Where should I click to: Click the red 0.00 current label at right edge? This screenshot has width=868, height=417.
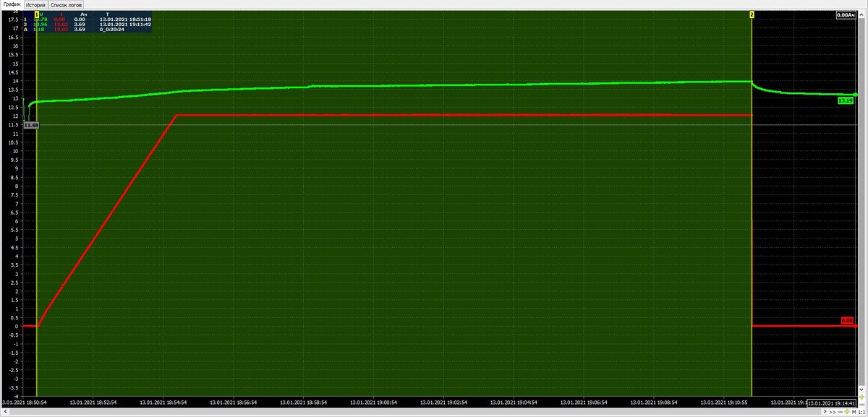tap(847, 320)
